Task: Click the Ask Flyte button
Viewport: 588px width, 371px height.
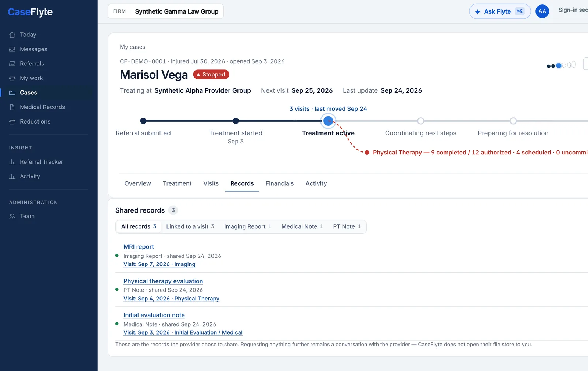Action: coord(500,11)
